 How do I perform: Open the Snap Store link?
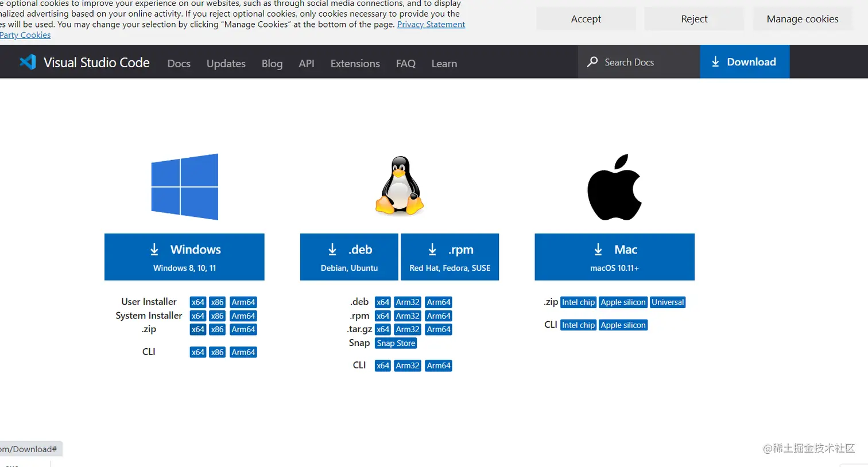point(396,343)
